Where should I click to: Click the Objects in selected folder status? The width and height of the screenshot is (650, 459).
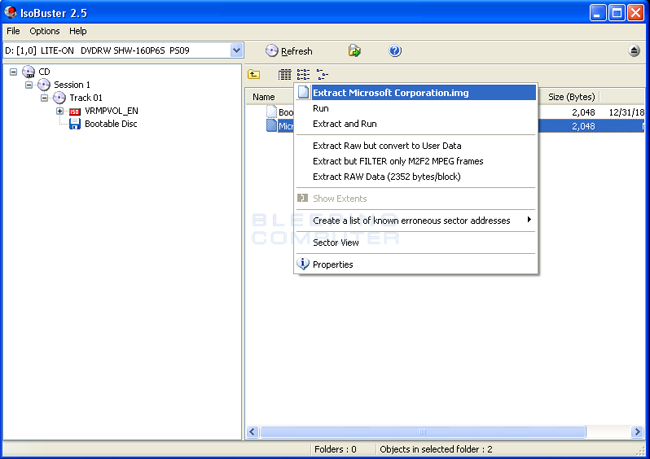click(x=436, y=449)
